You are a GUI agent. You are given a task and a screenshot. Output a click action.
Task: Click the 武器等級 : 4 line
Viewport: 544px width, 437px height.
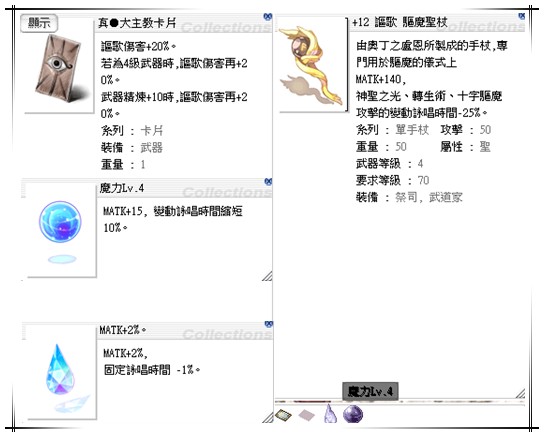coord(390,163)
